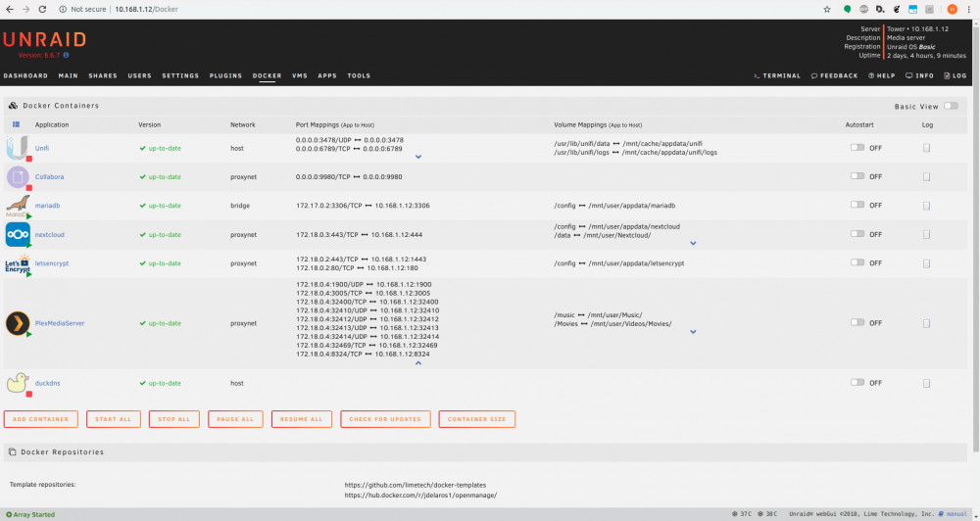Click the orange profile avatar in browser
Viewport: 980px width, 521px height.
[952, 10]
